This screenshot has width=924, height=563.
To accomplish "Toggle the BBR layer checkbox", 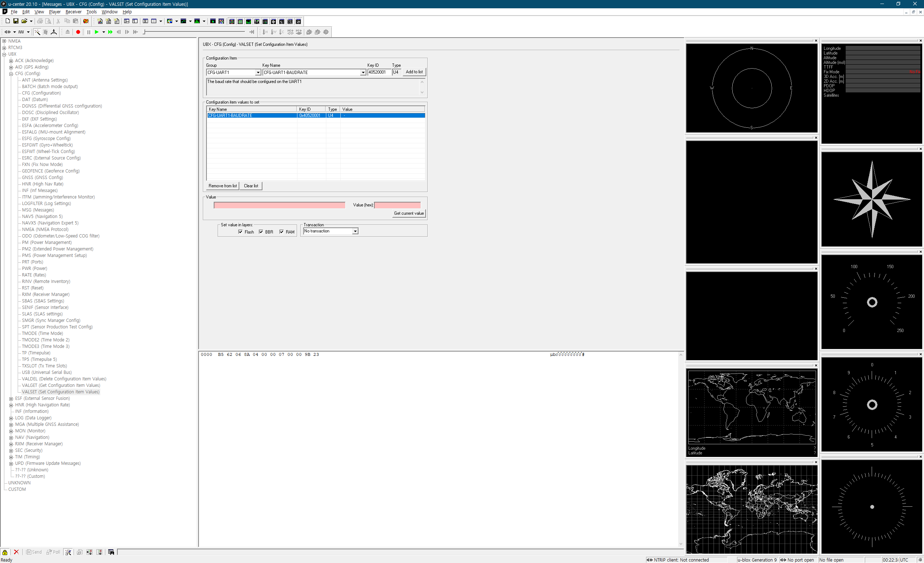I will tap(261, 232).
